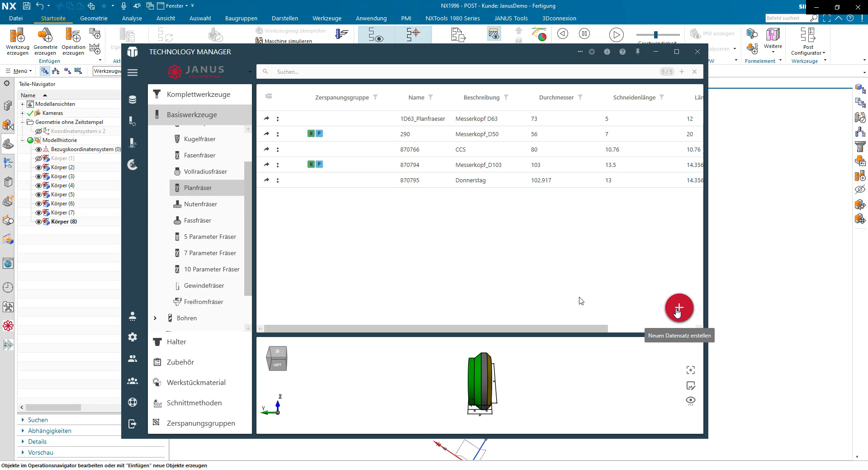
Task: Click the fit view icon in preview
Action: [691, 370]
